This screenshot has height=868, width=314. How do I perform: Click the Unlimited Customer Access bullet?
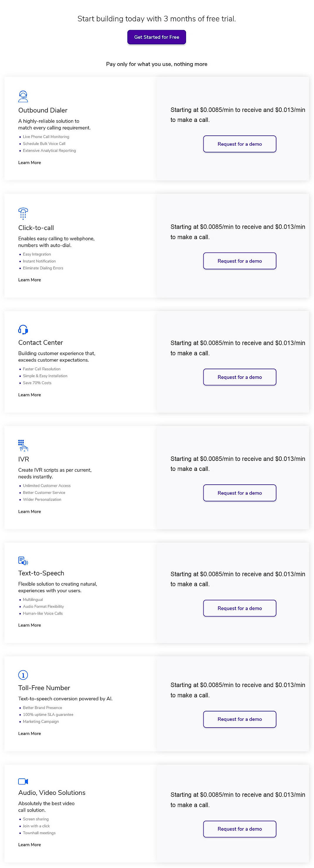pos(46,486)
